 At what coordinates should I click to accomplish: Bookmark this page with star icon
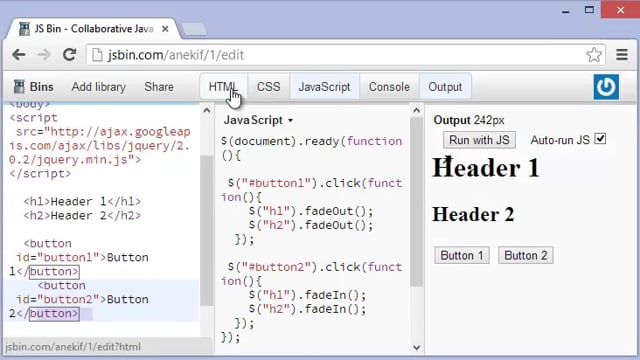(x=594, y=55)
